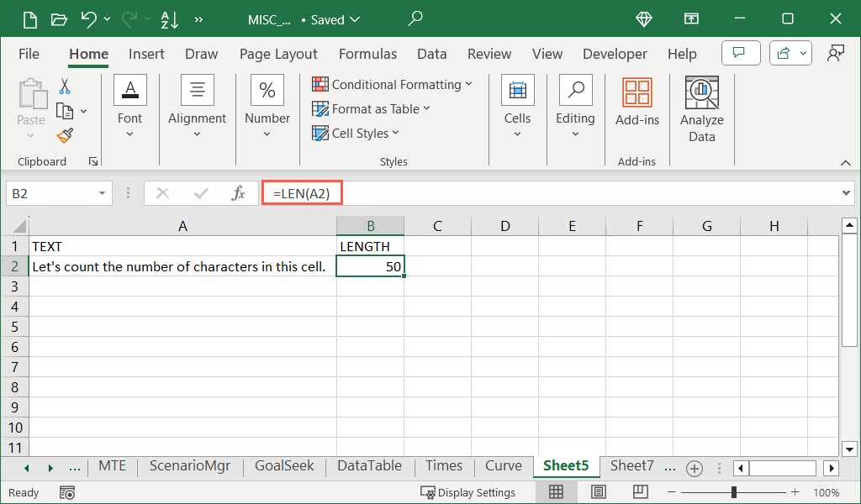Open the Analyze Data tool
The image size is (861, 504).
click(x=701, y=111)
